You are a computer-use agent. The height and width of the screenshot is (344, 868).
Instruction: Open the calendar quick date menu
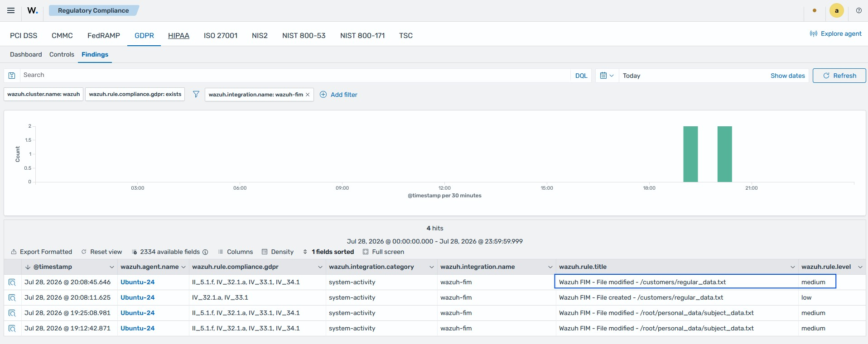(x=607, y=76)
